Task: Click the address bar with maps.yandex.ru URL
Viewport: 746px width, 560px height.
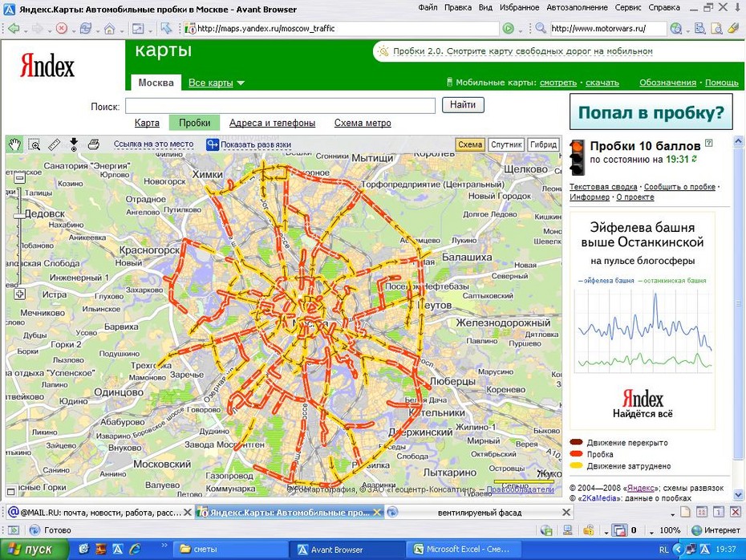Action: click(x=343, y=29)
